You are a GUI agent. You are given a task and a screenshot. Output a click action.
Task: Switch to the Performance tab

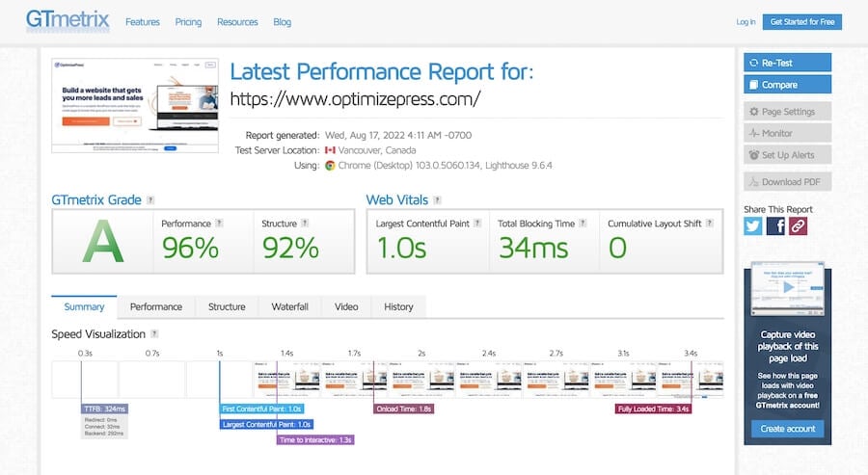pos(156,307)
